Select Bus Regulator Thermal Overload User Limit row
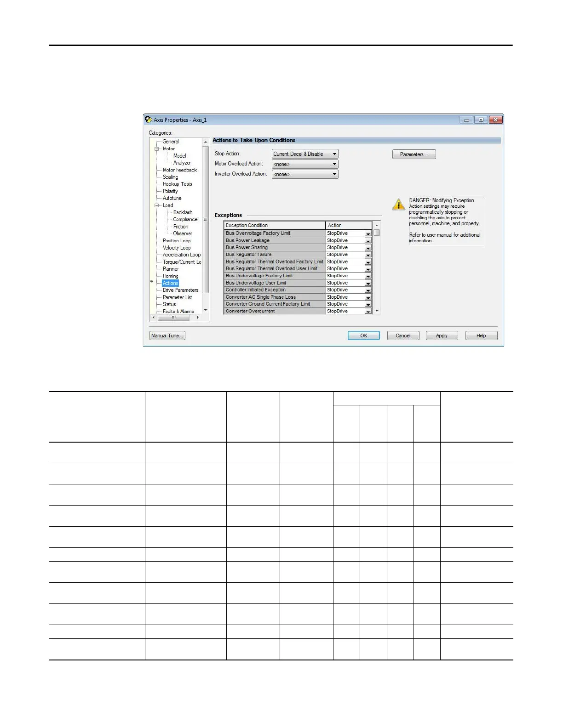 (x=275, y=269)
